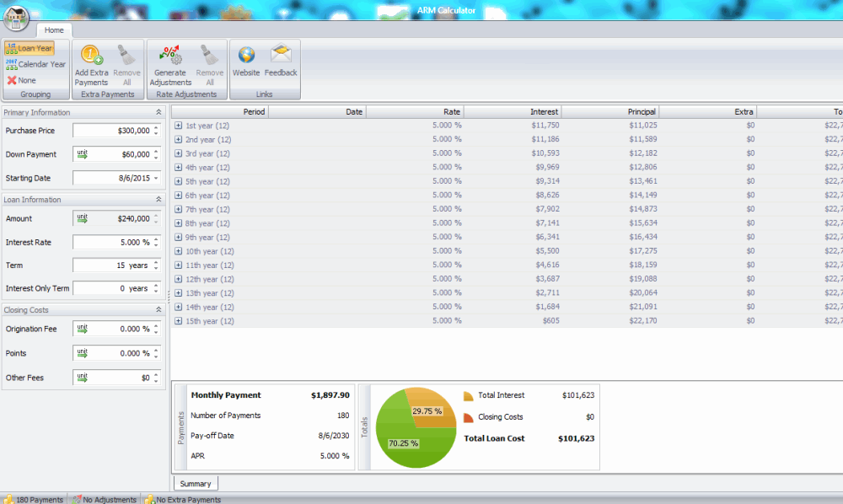Sort by the Interest column header
The height and width of the screenshot is (504, 843).
click(513, 112)
